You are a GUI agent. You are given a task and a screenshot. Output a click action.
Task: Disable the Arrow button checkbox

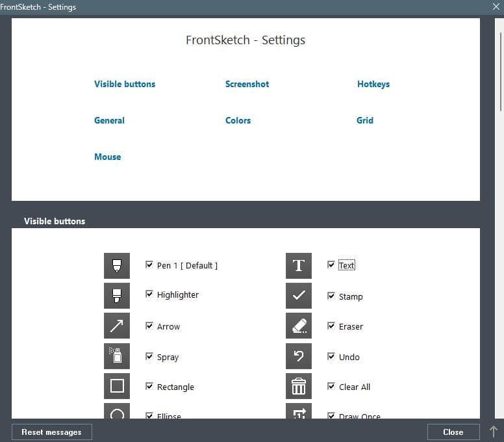[x=149, y=326]
